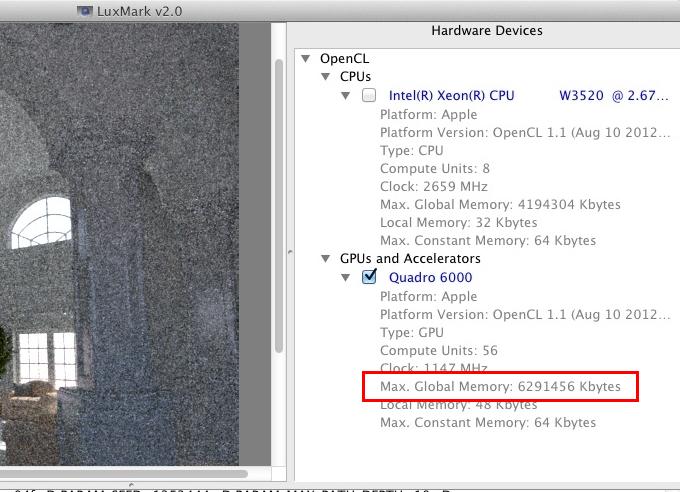Screen dimensions: 680x492
Task: Select the GPUs and Accelerators label
Action: point(410,259)
